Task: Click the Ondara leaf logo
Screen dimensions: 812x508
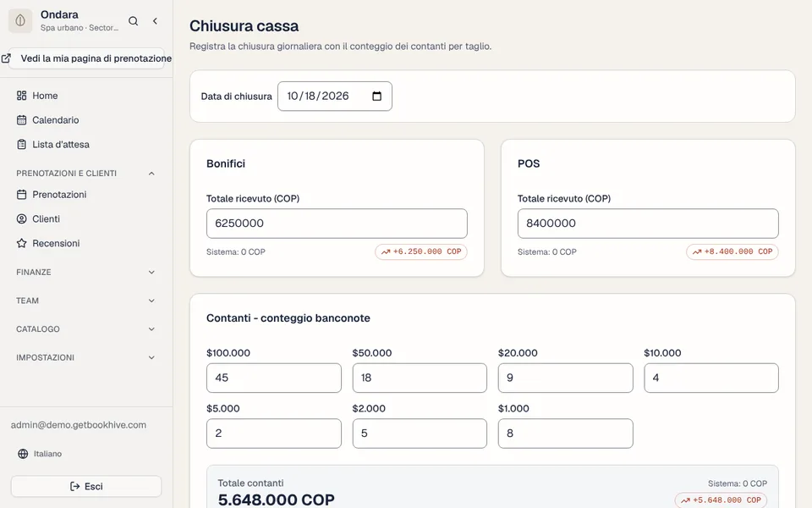Action: [20, 20]
